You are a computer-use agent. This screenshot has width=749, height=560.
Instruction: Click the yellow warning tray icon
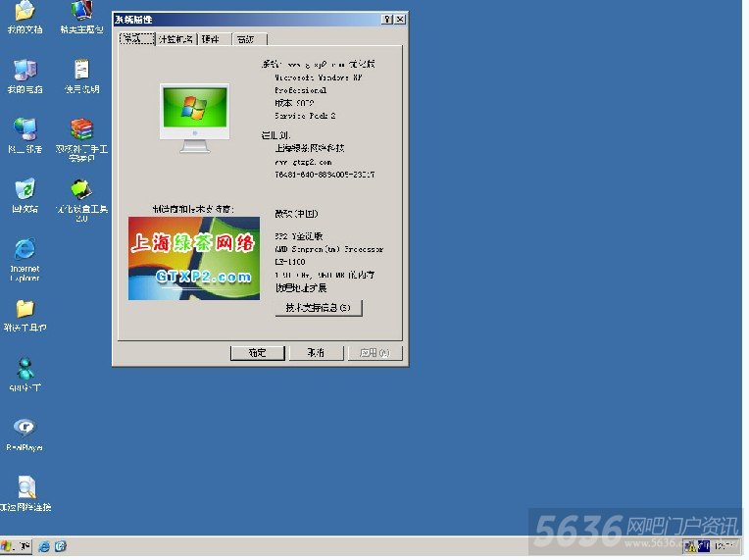tap(689, 546)
